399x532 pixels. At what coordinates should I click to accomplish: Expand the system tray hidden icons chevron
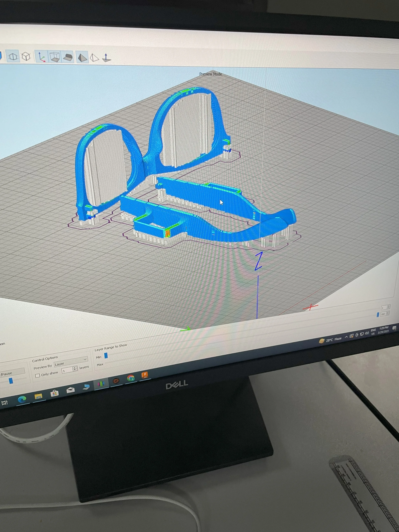(346, 337)
